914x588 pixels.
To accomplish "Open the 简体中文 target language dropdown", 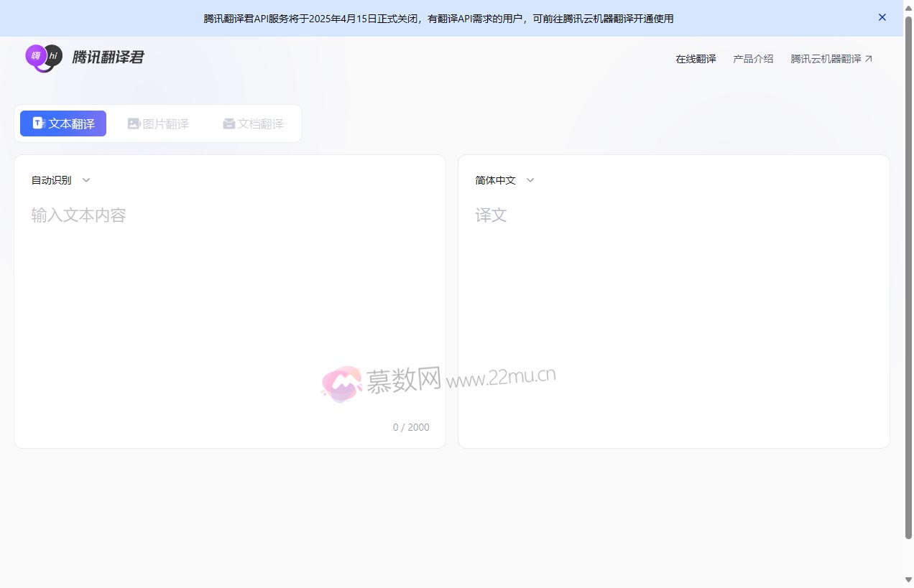I will (495, 180).
